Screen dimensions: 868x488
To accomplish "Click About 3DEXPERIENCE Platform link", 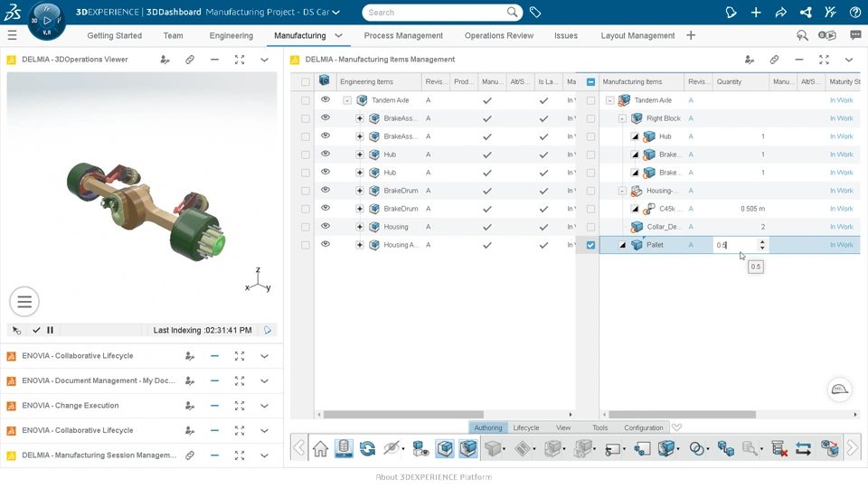I will tap(433, 477).
